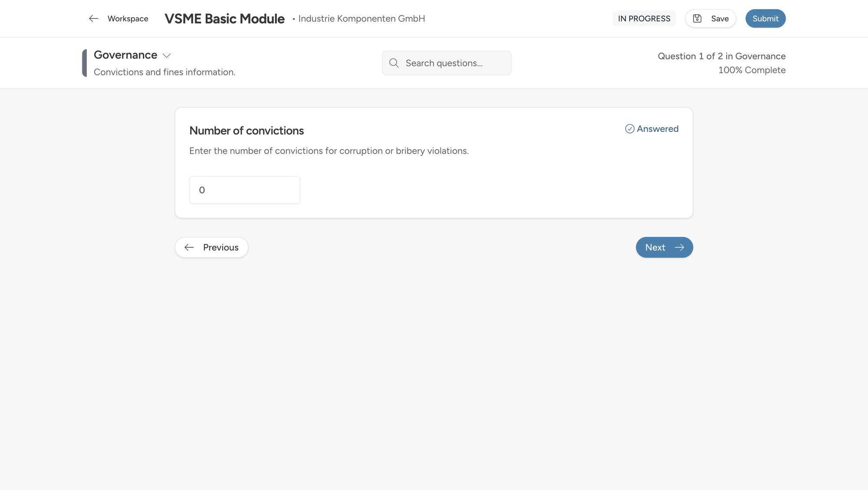Click the VSME Basic Module title
Viewport: 868px width, 490px height.
pyautogui.click(x=224, y=19)
